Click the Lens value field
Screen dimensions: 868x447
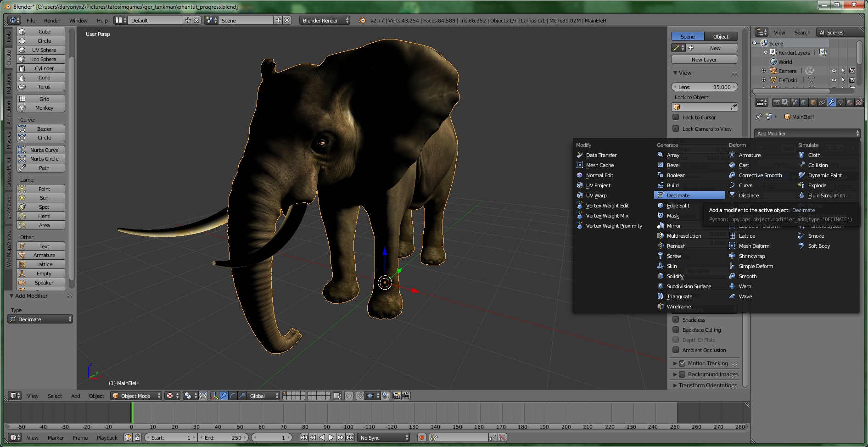(704, 87)
